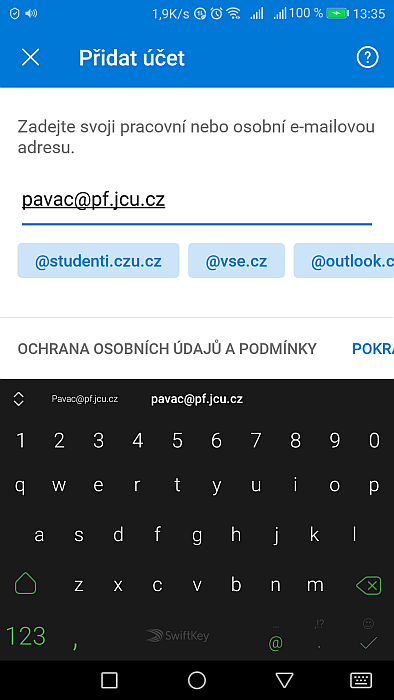This screenshot has height=700, width=394.
Task: Open recent apps square button
Action: tap(109, 680)
